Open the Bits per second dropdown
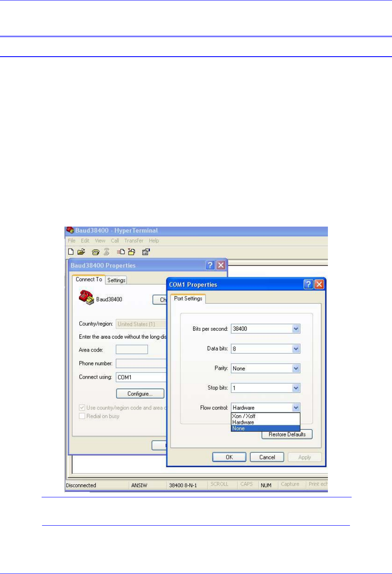392x574 pixels. coord(296,329)
